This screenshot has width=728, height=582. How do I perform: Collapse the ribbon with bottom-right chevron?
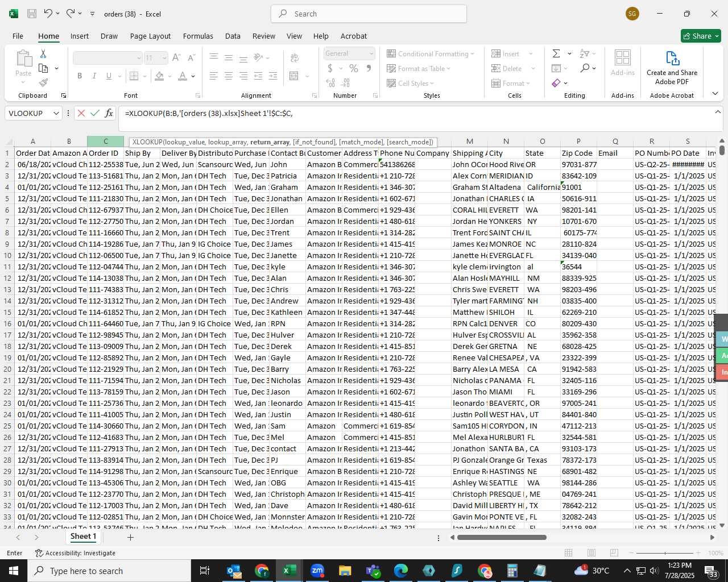(715, 93)
